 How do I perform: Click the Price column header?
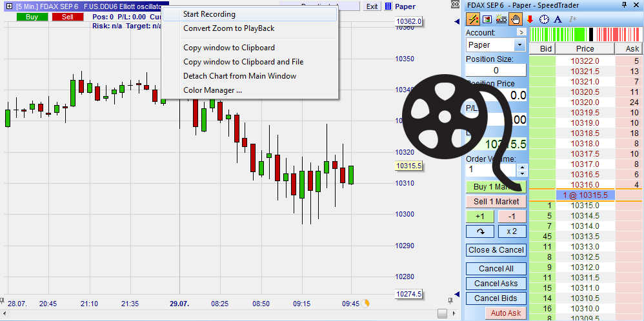585,49
